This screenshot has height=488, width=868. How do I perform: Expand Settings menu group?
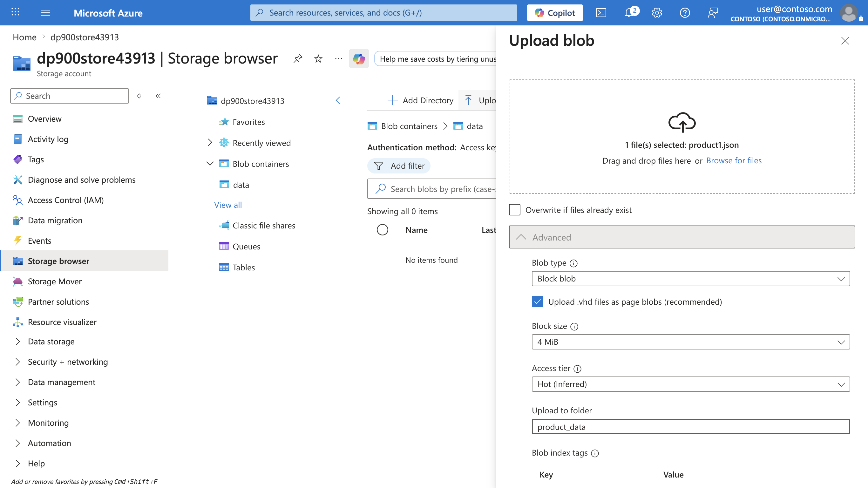[x=17, y=403]
